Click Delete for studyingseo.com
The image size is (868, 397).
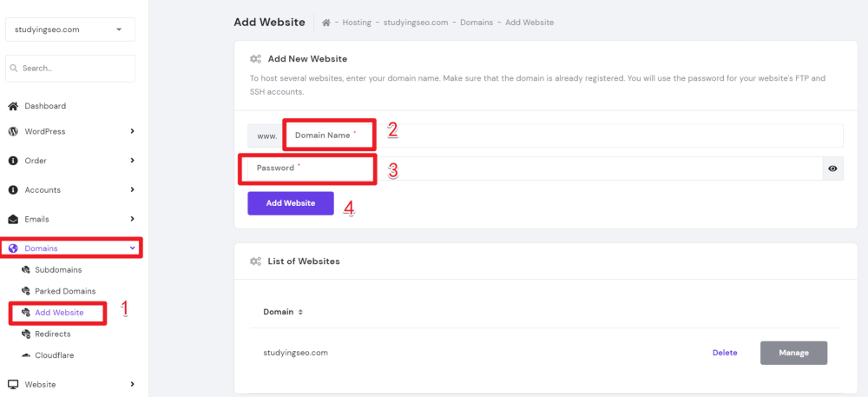tap(725, 353)
